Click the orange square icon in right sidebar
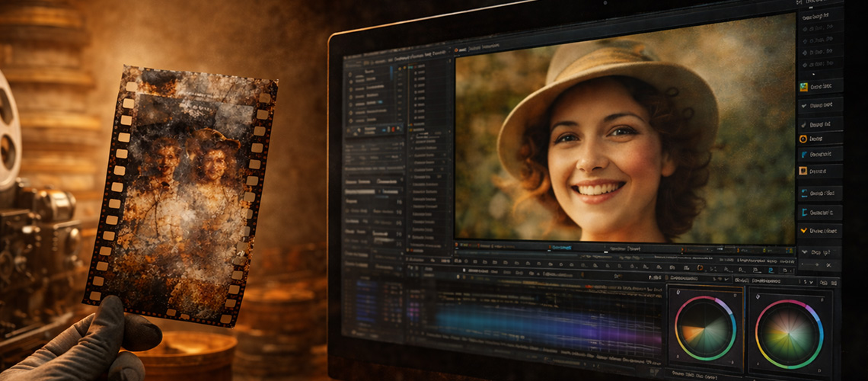The image size is (868, 381). coord(803,171)
